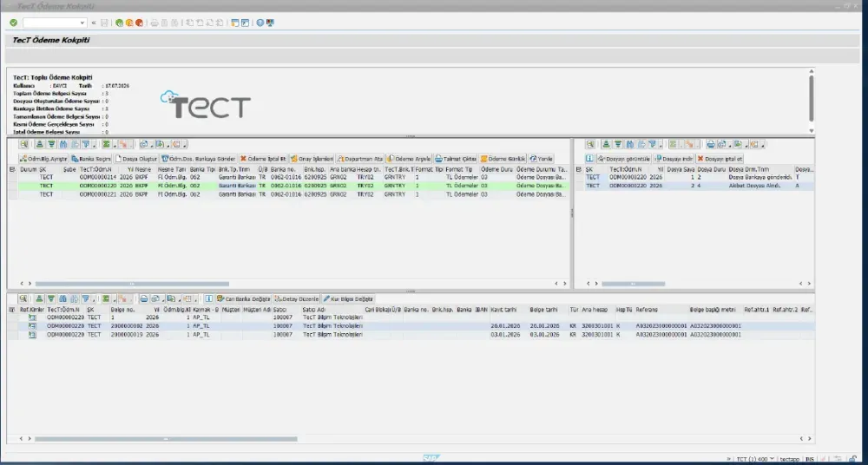Click the filter funnel icon in payments panel
The image size is (868, 465).
pyautogui.click(x=86, y=144)
